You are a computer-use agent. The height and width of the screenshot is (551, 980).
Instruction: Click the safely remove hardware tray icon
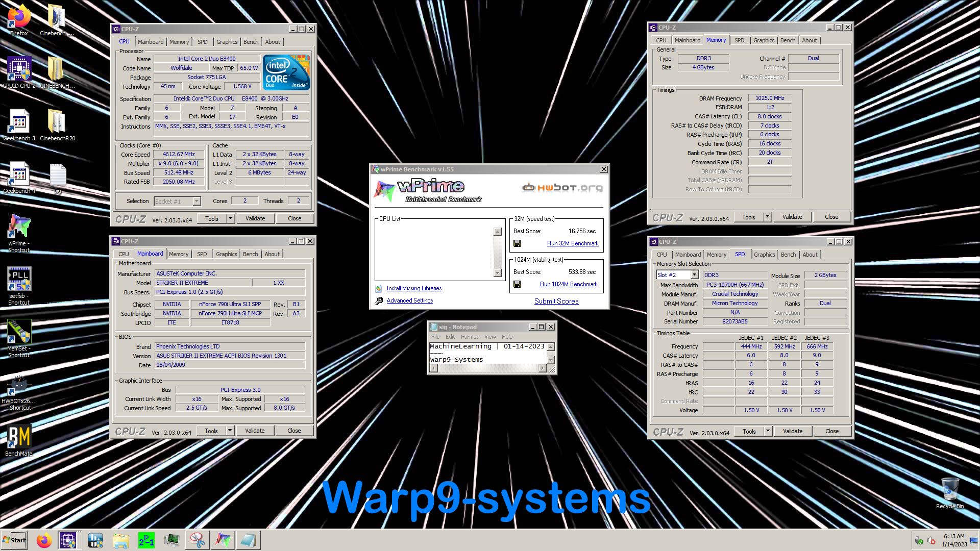(x=919, y=541)
